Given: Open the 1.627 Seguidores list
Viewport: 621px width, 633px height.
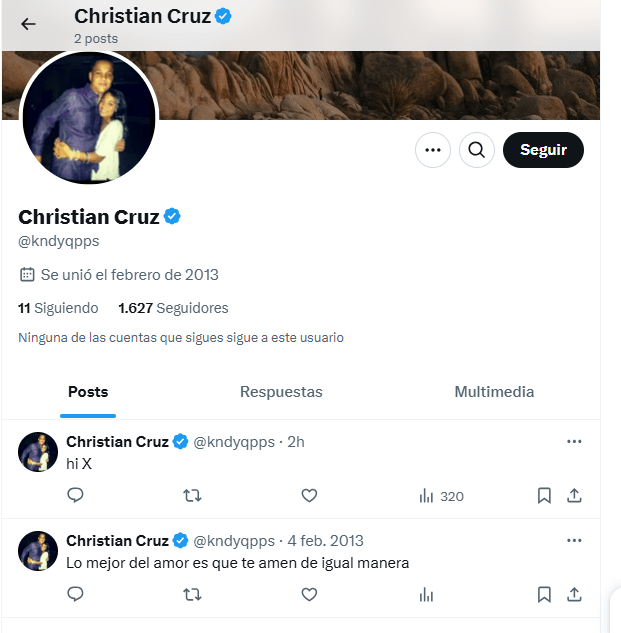Looking at the screenshot, I should 173,308.
